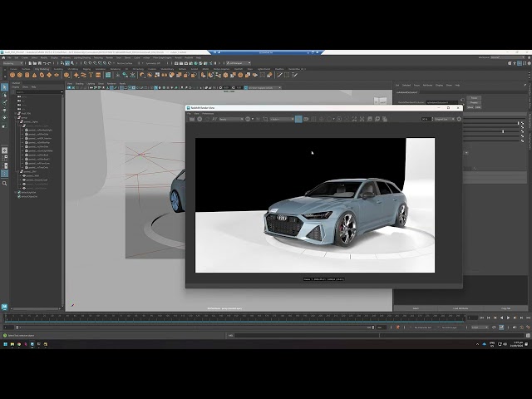The height and width of the screenshot is (399, 532).
Task: Create a polygon cone from the shelf
Action: 35,75
